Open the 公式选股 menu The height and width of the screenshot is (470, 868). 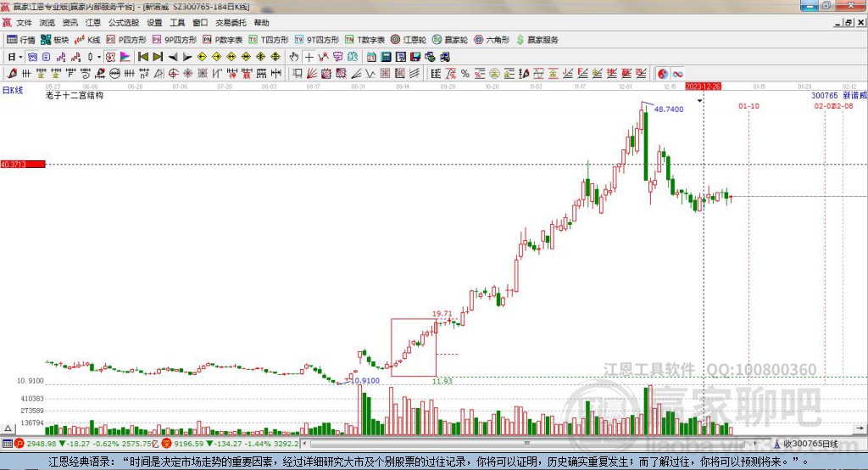point(124,23)
